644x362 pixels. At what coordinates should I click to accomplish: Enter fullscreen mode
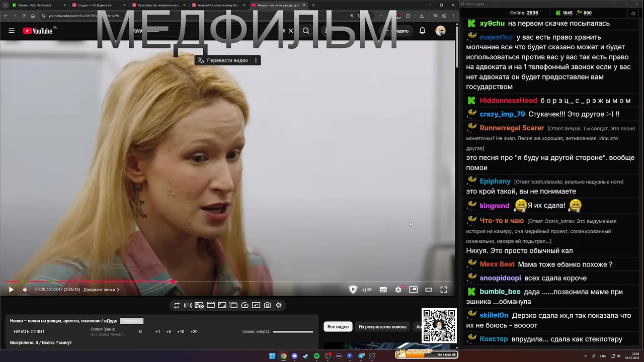click(x=443, y=290)
